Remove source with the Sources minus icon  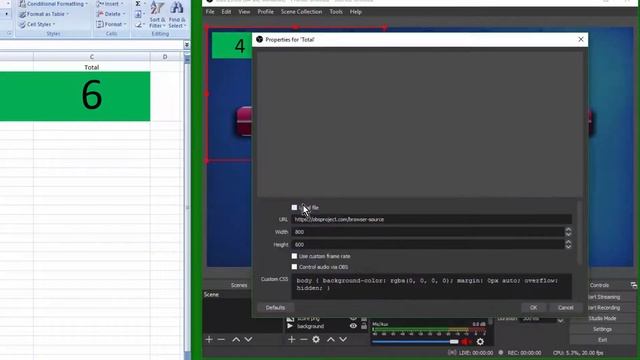tap(304, 339)
